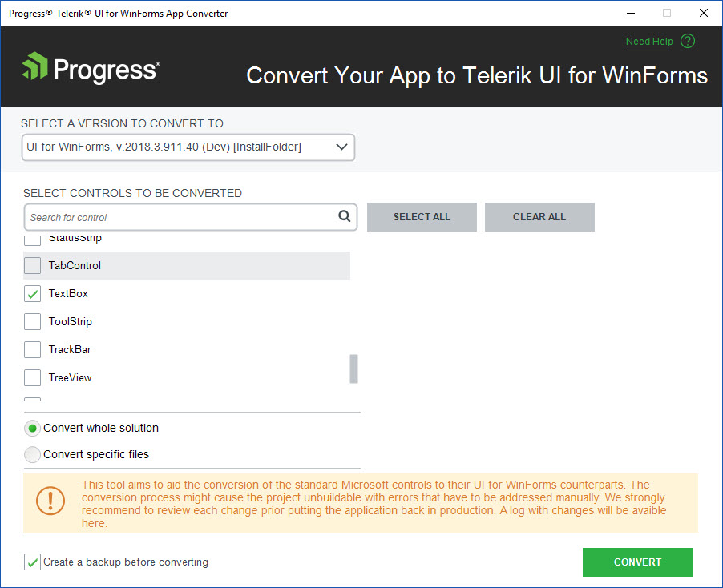
Task: Click the Progress logo
Action: pyautogui.click(x=91, y=70)
